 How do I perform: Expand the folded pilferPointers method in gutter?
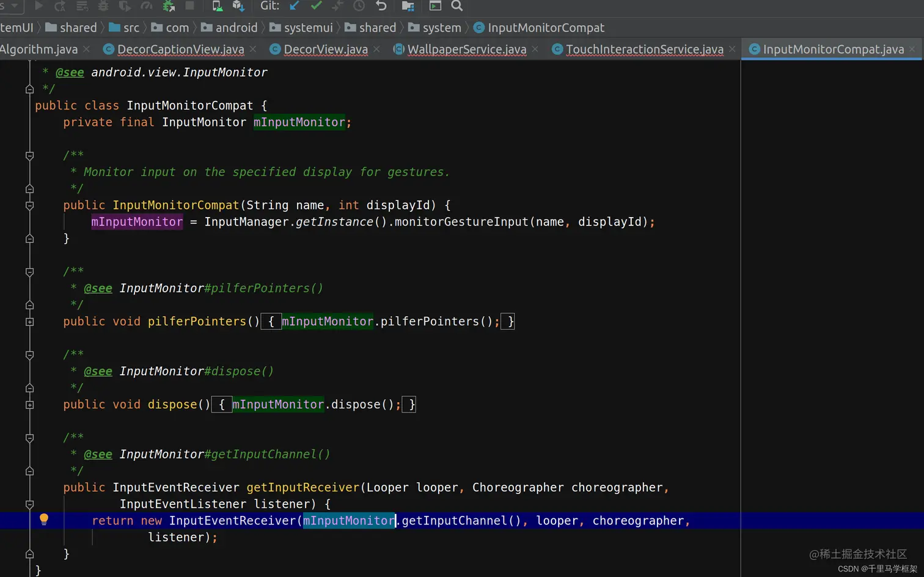(x=29, y=322)
